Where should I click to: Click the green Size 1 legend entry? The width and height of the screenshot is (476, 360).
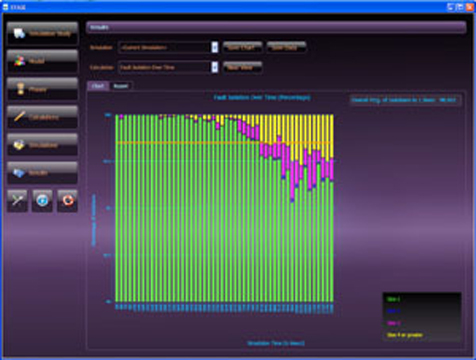pos(393,299)
